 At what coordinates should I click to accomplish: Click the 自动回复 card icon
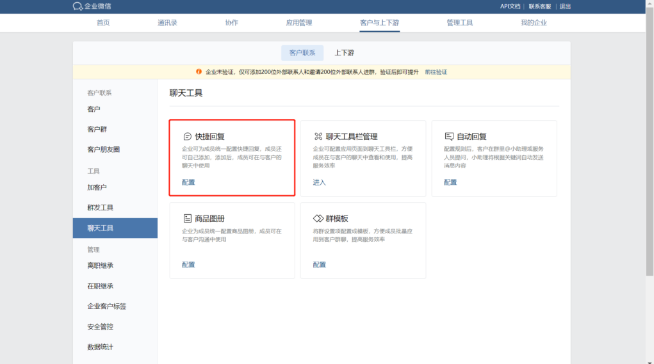coord(449,136)
